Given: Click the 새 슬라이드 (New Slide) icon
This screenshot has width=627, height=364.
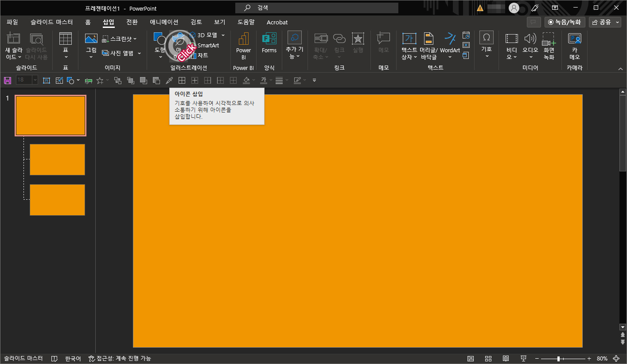Looking at the screenshot, I should pyautogui.click(x=14, y=39).
